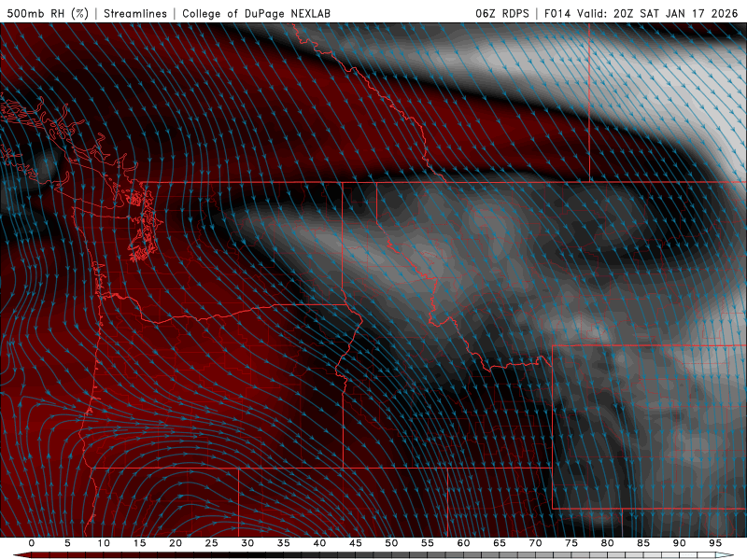The image size is (747, 560).
Task: Click the "75" value on the color scale
Action: coord(571,543)
